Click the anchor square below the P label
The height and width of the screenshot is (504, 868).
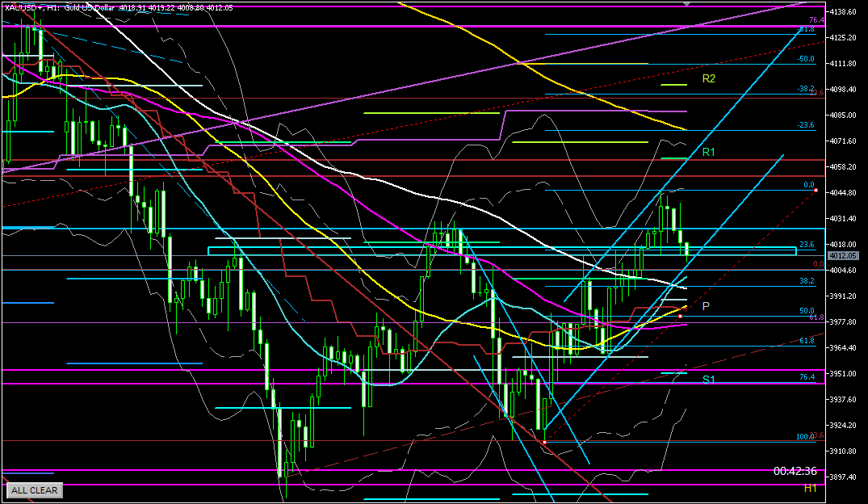681,316
